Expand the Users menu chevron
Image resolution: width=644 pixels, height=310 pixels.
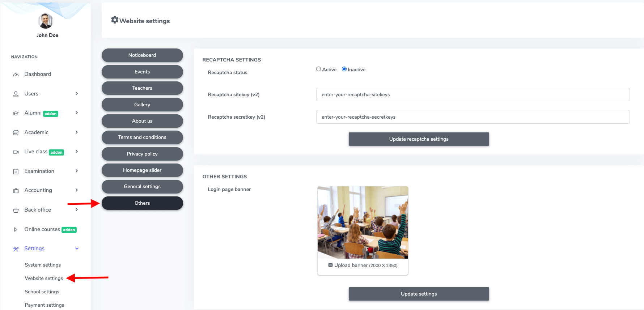[x=77, y=93]
